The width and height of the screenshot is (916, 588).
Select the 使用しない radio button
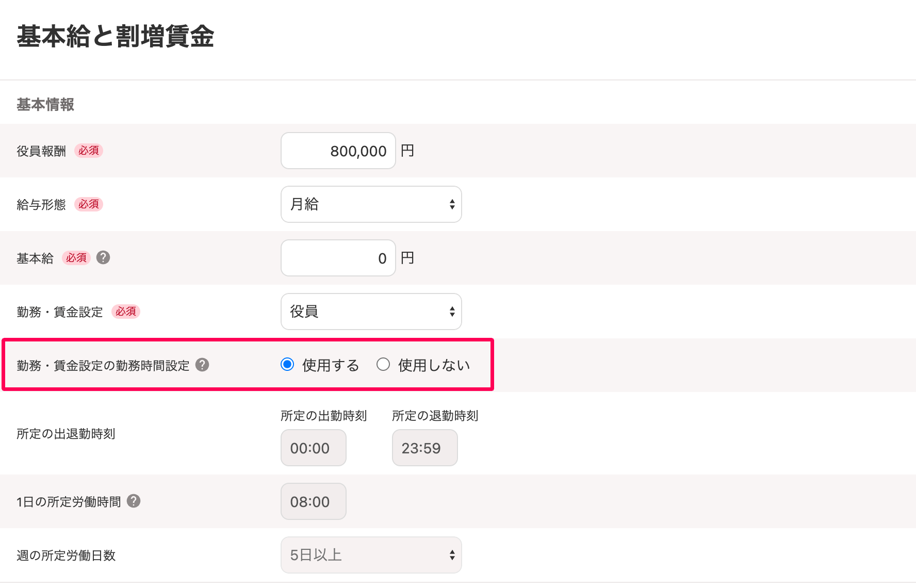pos(383,365)
